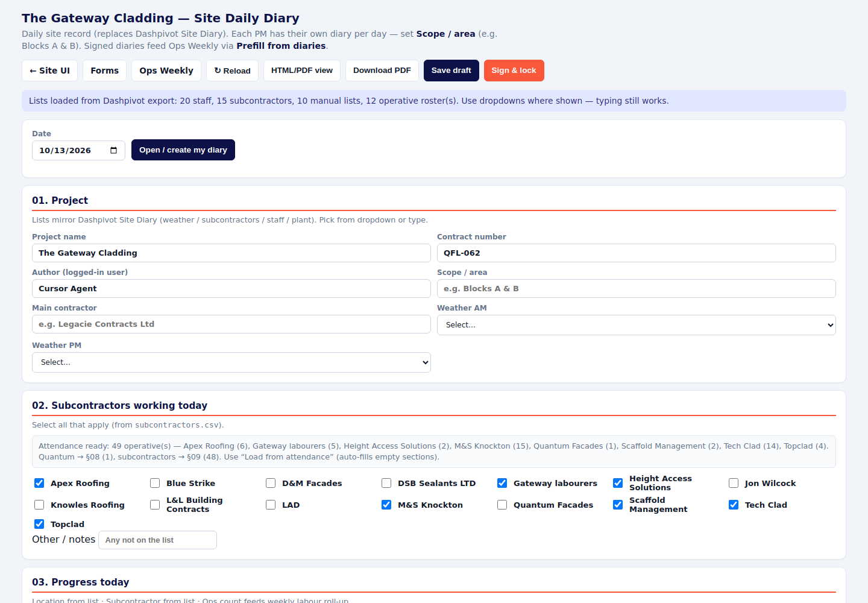This screenshot has width=868, height=603.
Task: Open HTML/PDF view
Action: tap(302, 71)
